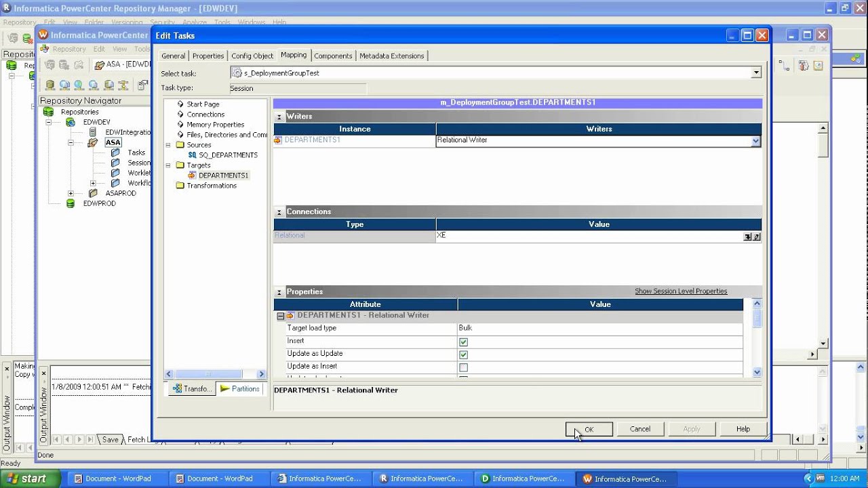Select the Mapping tab
868x488 pixels.
coord(294,55)
